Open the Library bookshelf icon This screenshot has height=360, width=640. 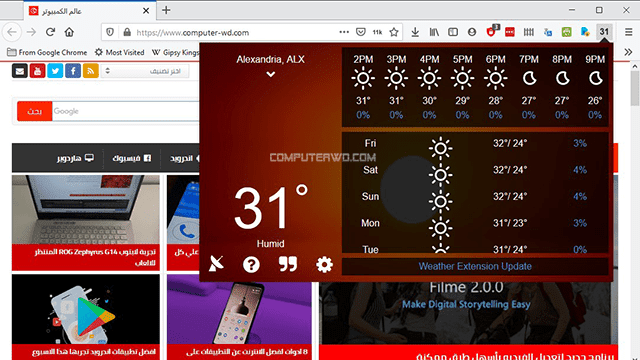click(434, 32)
